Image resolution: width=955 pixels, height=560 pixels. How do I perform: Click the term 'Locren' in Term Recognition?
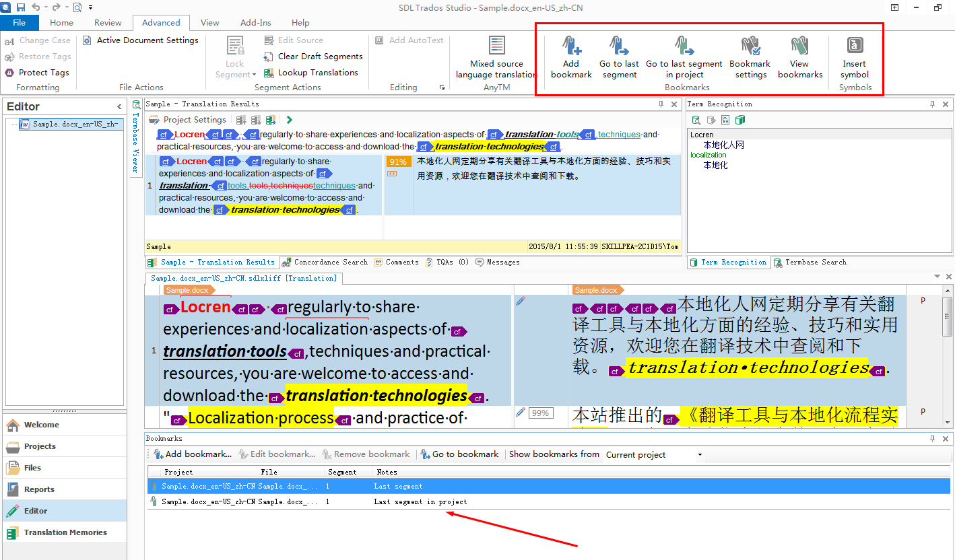pos(702,135)
